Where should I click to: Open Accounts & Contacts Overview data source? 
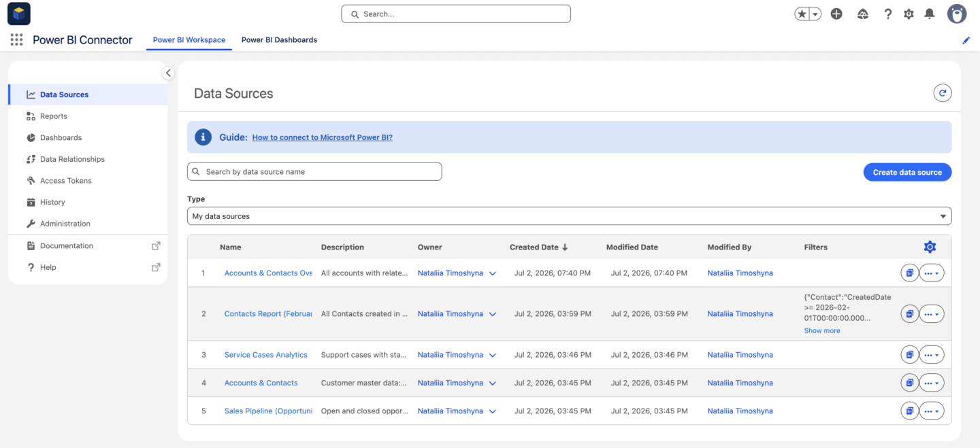pyautogui.click(x=268, y=273)
